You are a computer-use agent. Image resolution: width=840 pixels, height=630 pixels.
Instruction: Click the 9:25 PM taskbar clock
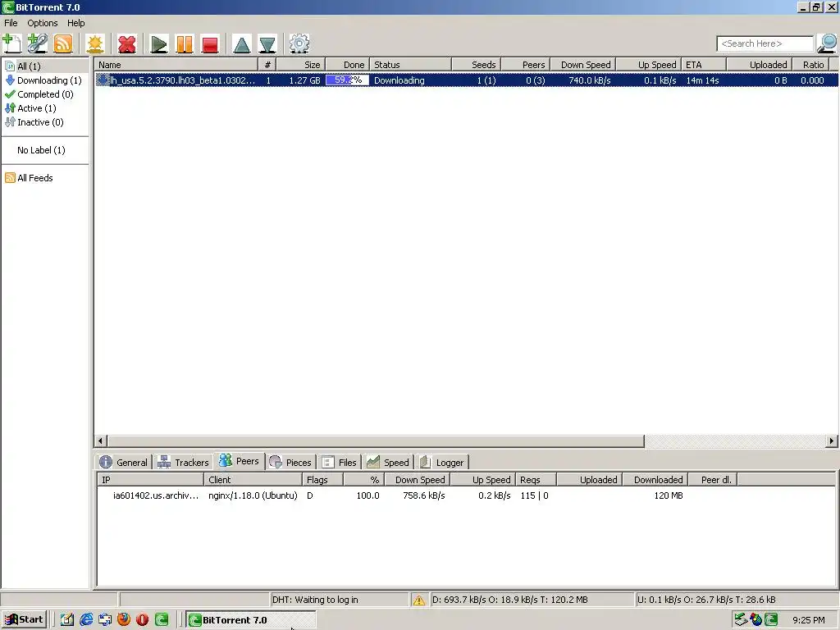[x=808, y=620]
